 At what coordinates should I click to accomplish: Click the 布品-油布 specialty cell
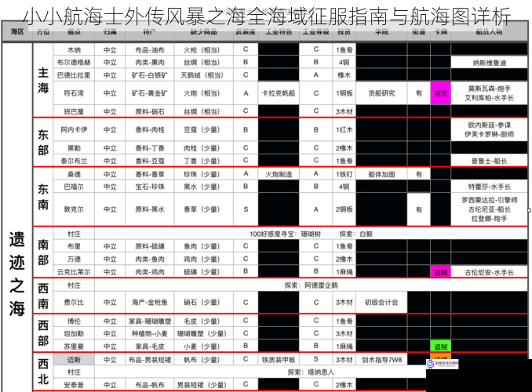[150, 50]
